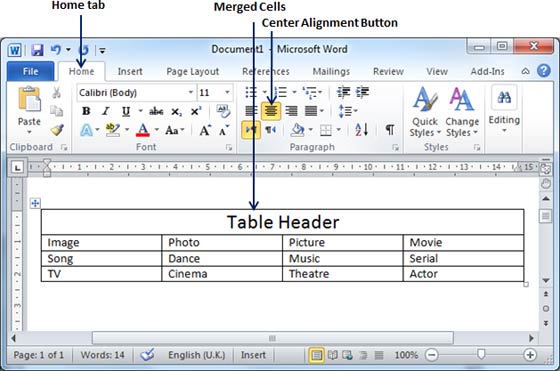The width and height of the screenshot is (560, 371).
Task: Click the Save icon in quick access toolbar
Action: click(x=37, y=50)
